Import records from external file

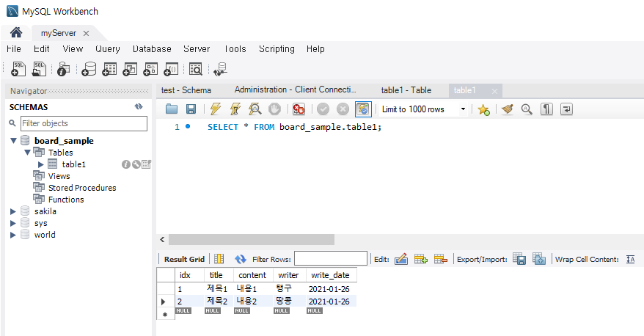pyautogui.click(x=539, y=259)
